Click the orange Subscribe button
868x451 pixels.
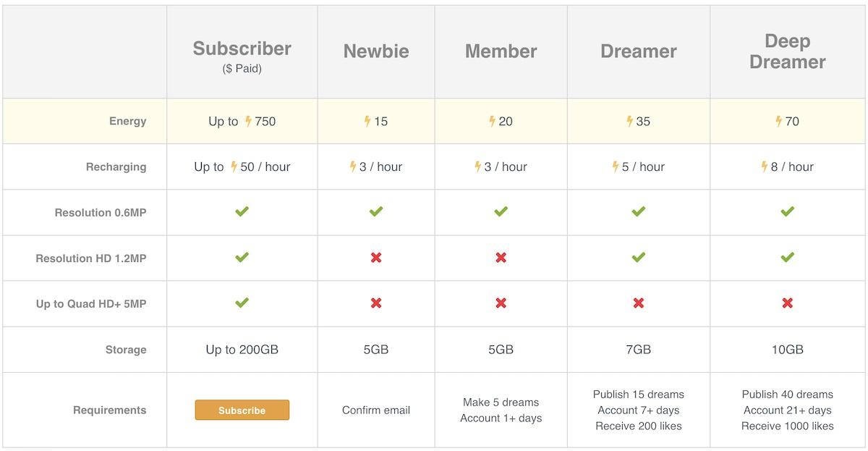tap(242, 410)
